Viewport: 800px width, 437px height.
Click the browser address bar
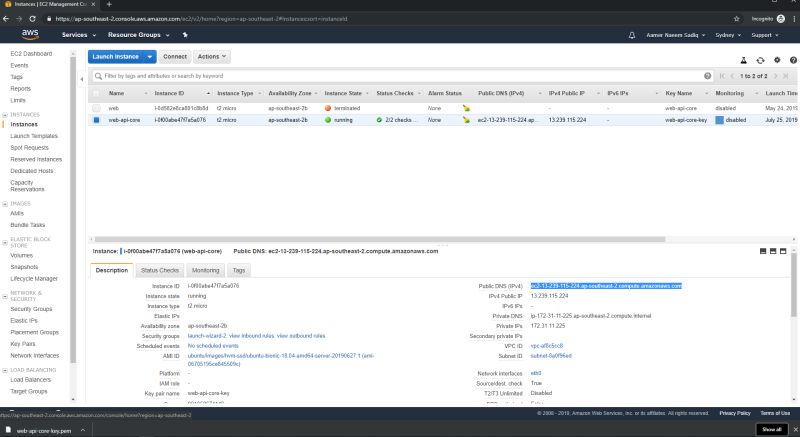(388, 19)
